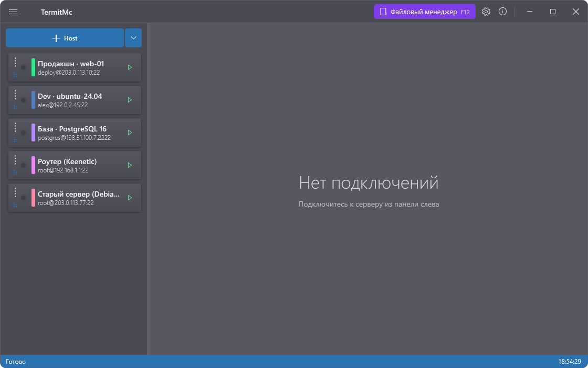Select host name Старый сервер (Debia...

tap(79, 194)
